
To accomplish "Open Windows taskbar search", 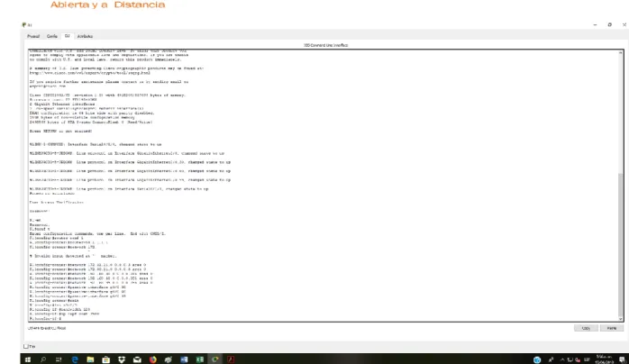I will click(x=43, y=359).
